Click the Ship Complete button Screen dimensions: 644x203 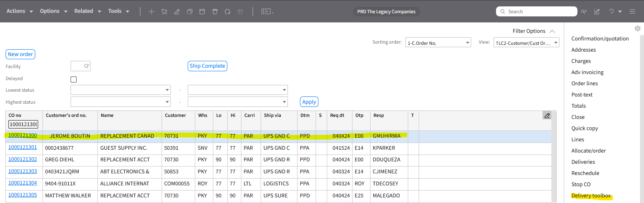(207, 66)
